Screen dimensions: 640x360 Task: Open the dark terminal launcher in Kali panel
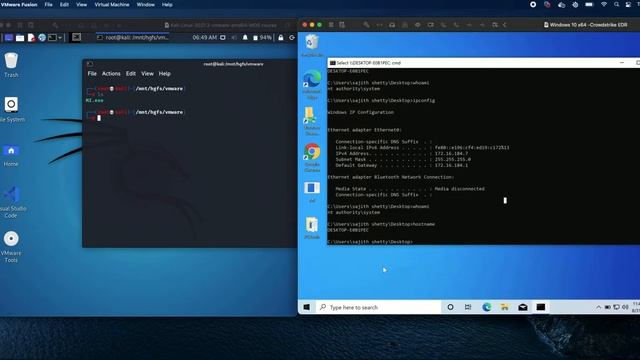(x=76, y=37)
